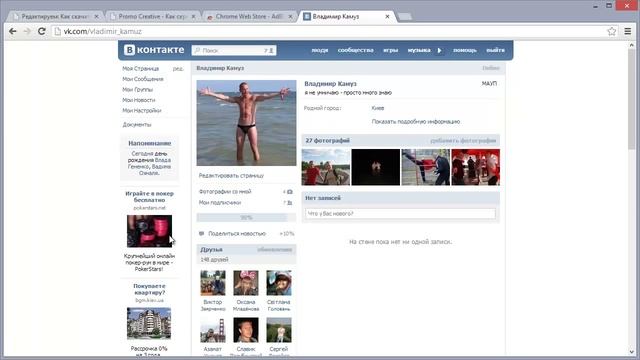This screenshot has height=360, width=640.
Task: Close the Promo Creative tab
Action: pos(193,16)
